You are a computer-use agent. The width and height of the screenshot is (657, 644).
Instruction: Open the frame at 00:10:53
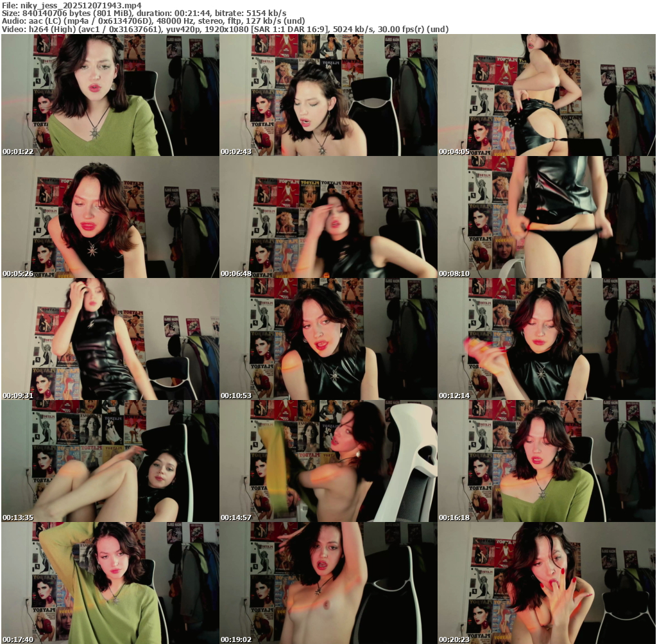click(x=328, y=339)
